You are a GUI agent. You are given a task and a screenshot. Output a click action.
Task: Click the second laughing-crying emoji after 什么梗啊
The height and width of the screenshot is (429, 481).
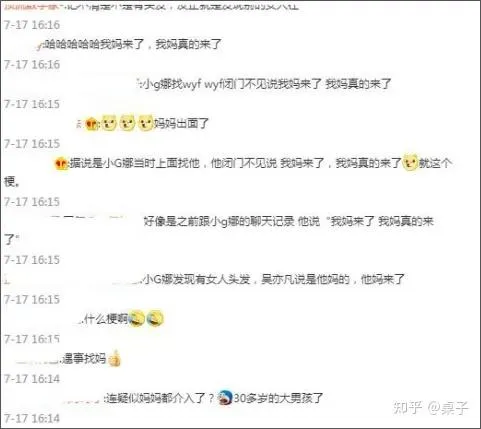pos(155,319)
